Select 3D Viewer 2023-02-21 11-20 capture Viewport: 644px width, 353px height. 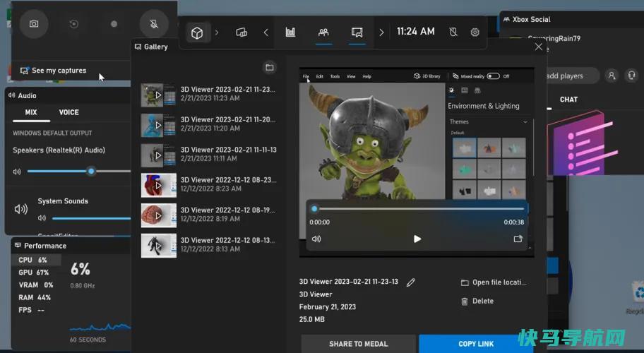coord(208,125)
